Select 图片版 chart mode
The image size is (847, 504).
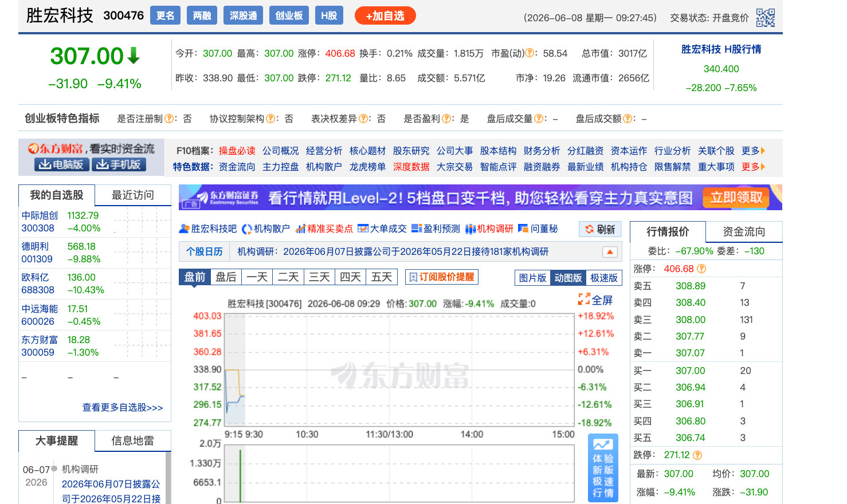tap(532, 278)
